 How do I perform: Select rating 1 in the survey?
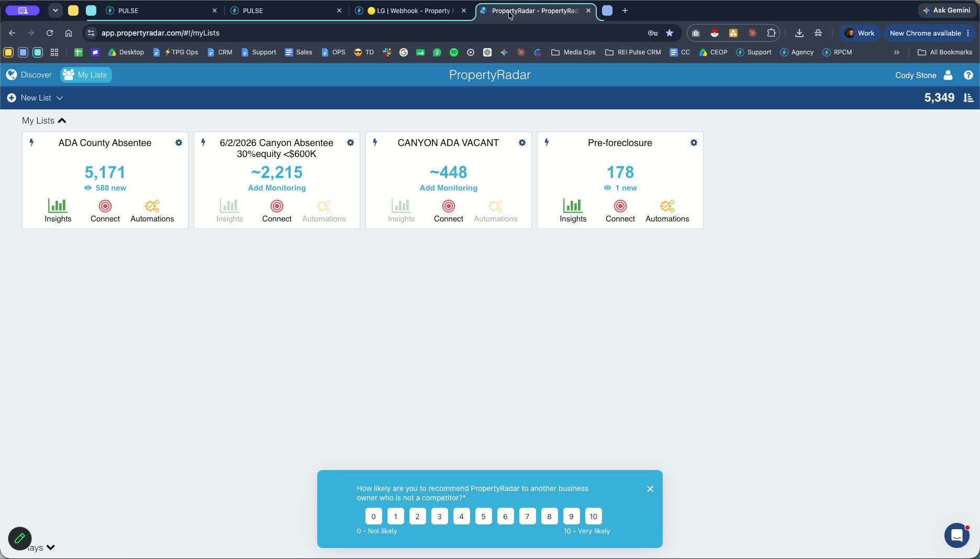point(395,517)
